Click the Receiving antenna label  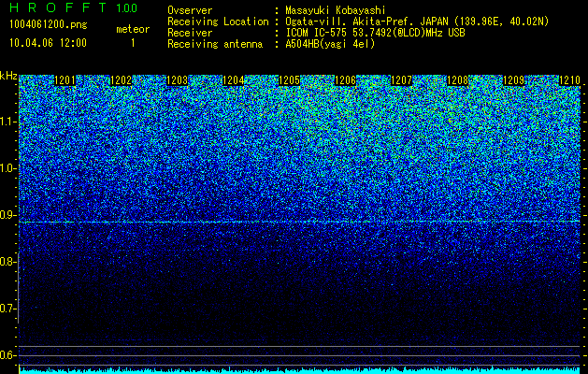click(215, 44)
